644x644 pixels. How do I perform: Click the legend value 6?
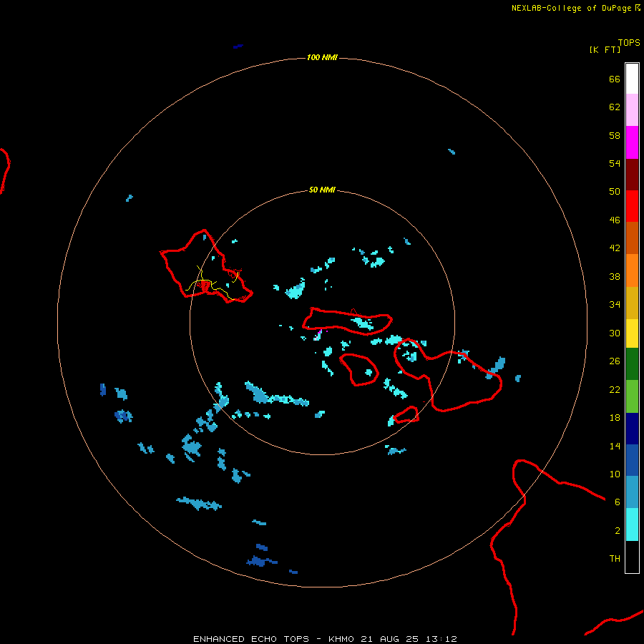pos(618,502)
